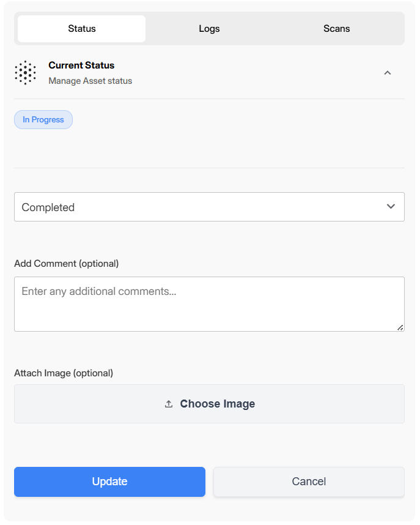The height and width of the screenshot is (525, 420).
Task: Click inside the comments text area
Action: tap(209, 303)
